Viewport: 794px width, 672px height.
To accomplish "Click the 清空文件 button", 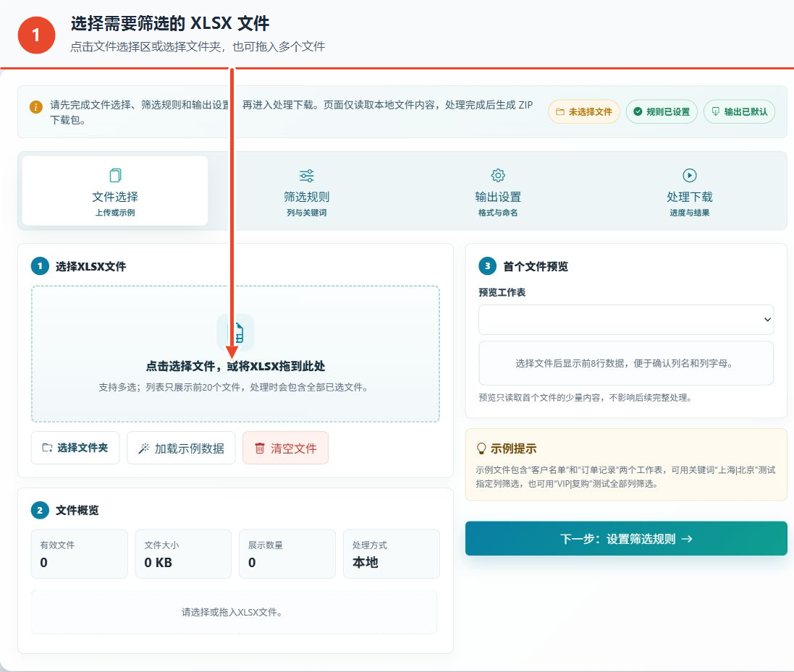I will coord(286,448).
